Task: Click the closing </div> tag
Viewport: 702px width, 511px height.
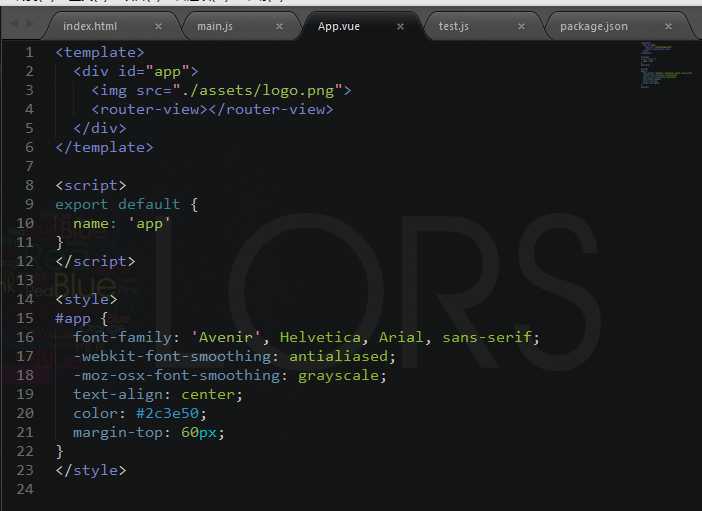Action: click(x=100, y=129)
